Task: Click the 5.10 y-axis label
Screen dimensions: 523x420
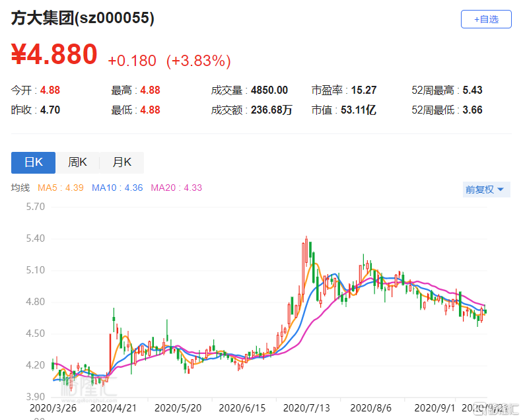Action: click(36, 270)
